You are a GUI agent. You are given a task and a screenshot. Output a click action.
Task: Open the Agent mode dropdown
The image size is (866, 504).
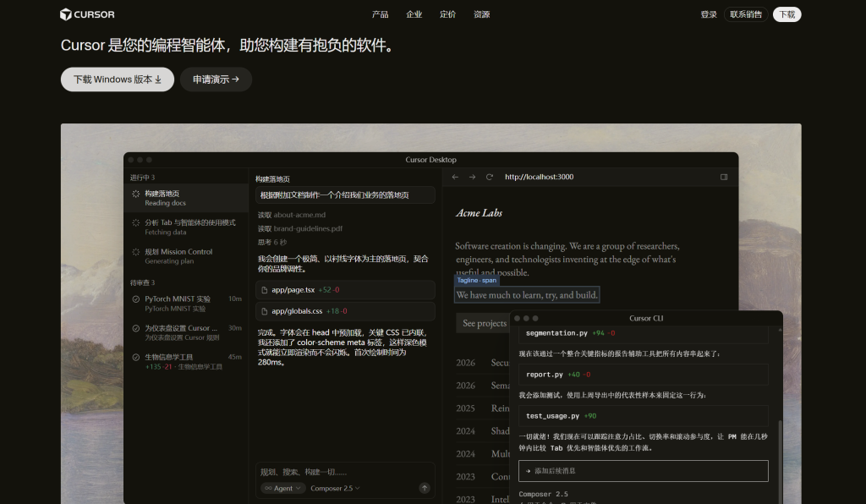[x=282, y=488]
